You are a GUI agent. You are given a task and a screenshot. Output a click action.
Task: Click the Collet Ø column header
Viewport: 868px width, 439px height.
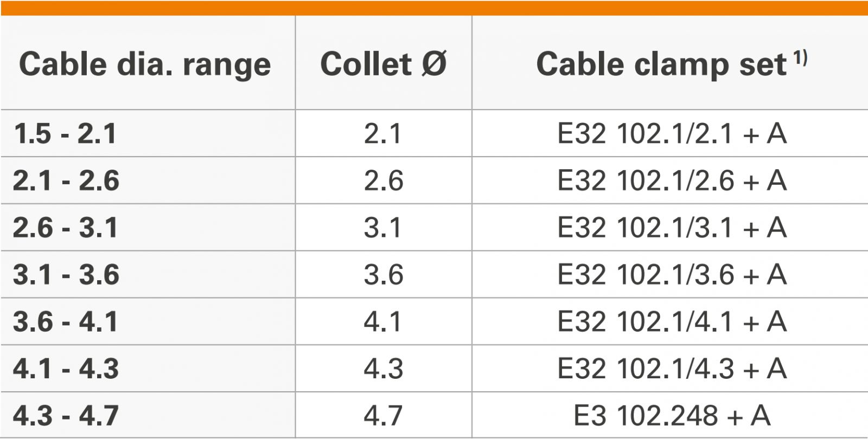click(383, 64)
